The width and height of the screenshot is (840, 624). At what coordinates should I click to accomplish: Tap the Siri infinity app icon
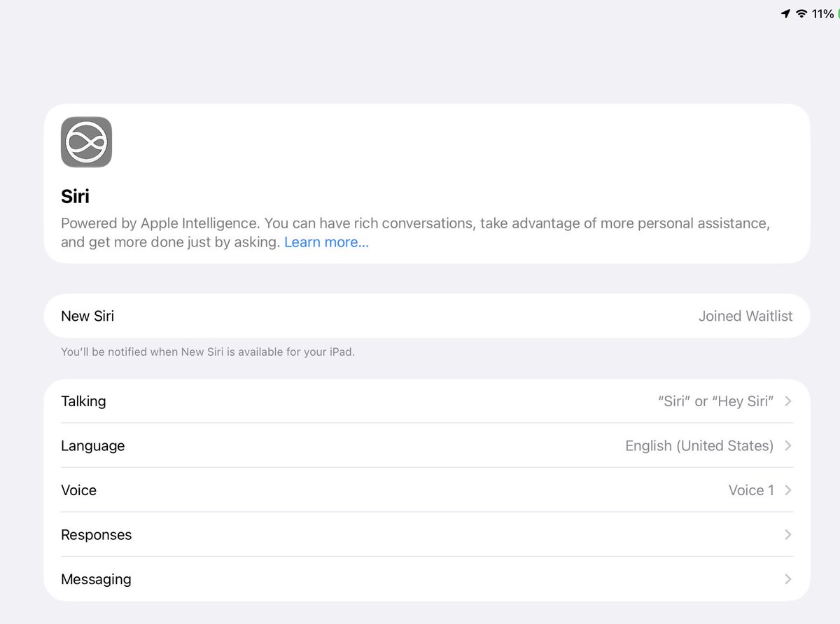click(86, 142)
